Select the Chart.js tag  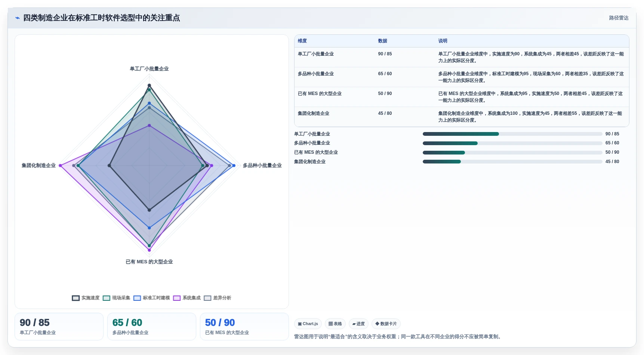tap(308, 324)
